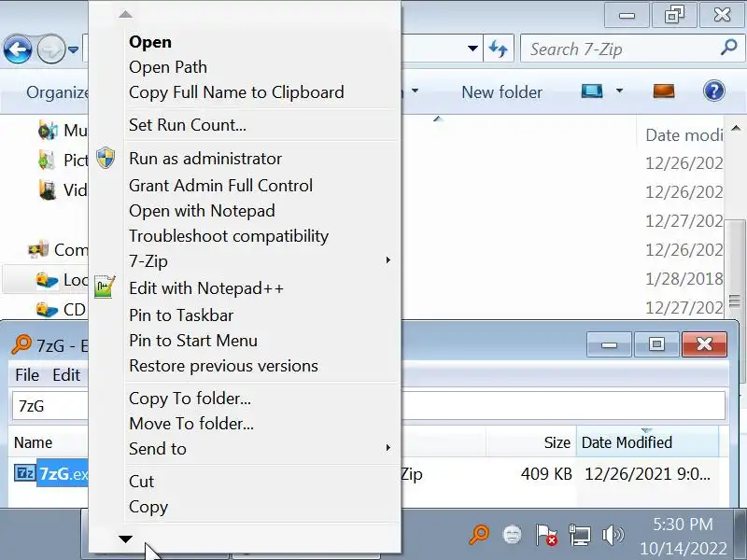Click the Notepad++ icon in context menu
Image resolution: width=747 pixels, height=560 pixels.
[105, 287]
